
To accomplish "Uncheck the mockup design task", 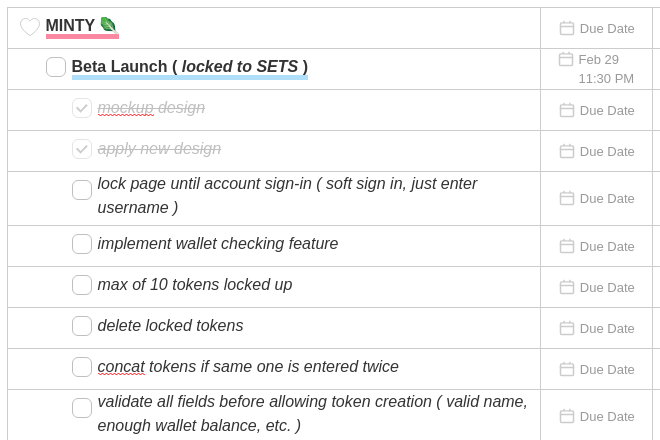I will pyautogui.click(x=82, y=108).
